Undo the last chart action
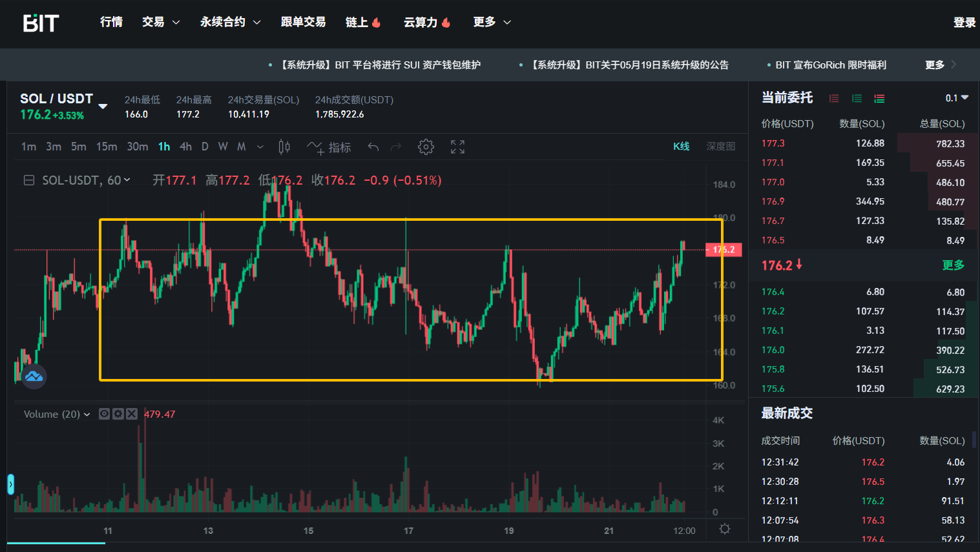Screen dimensions: 980x552 pyautogui.click(x=373, y=147)
